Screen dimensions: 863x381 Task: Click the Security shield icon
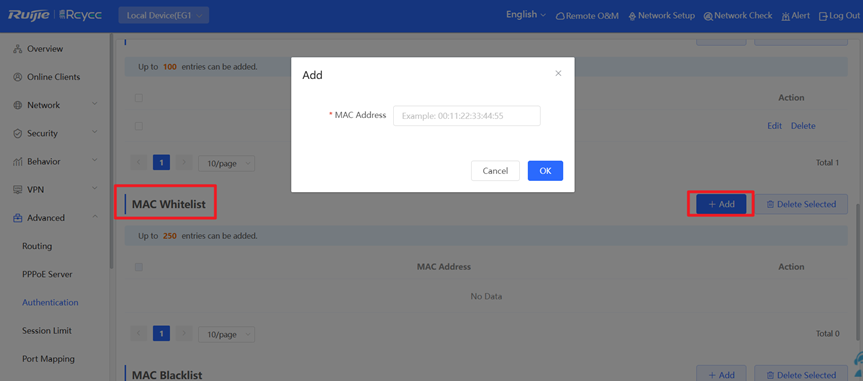coord(17,133)
